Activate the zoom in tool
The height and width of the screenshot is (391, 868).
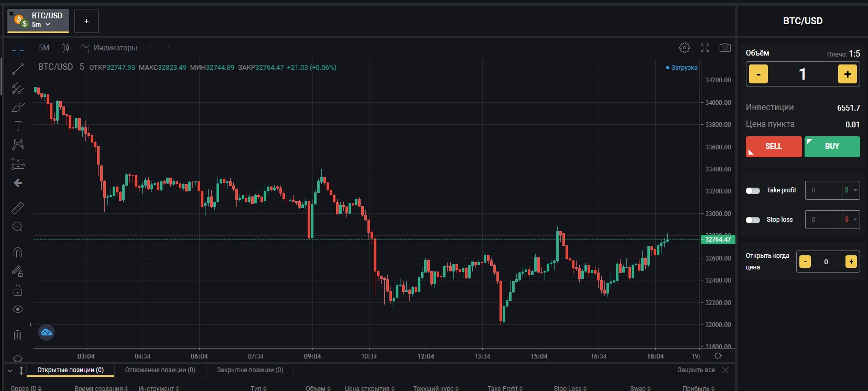coord(18,227)
